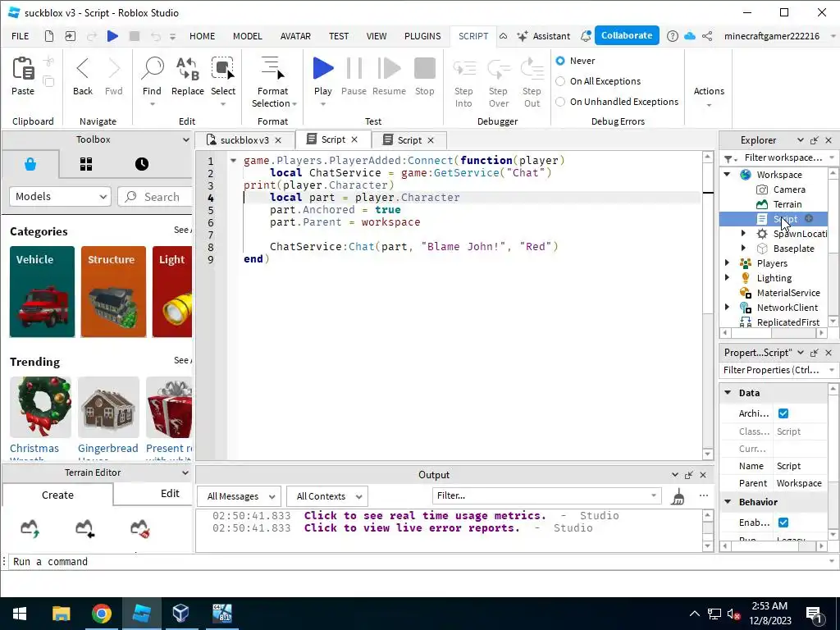Open the Toolbox Inventory grid tab
The width and height of the screenshot is (840, 630).
(x=85, y=164)
